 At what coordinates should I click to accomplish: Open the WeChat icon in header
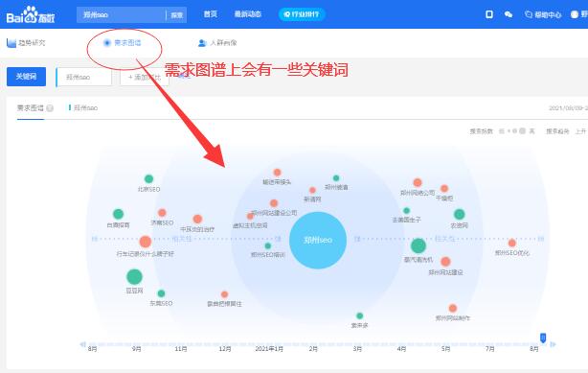[509, 14]
